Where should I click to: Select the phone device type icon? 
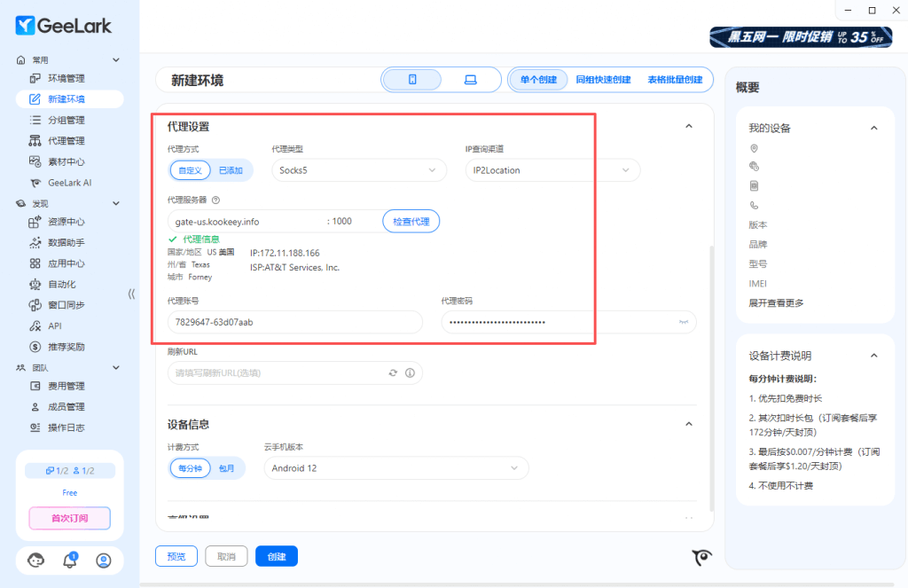(412, 80)
